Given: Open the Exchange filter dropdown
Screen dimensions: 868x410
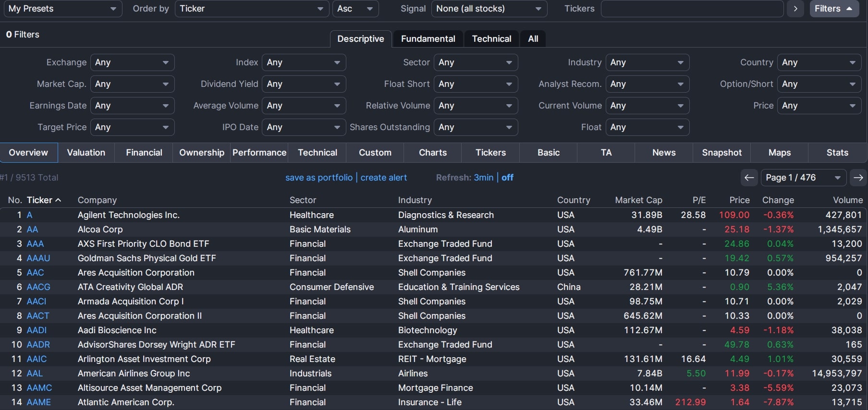Looking at the screenshot, I should pos(132,62).
